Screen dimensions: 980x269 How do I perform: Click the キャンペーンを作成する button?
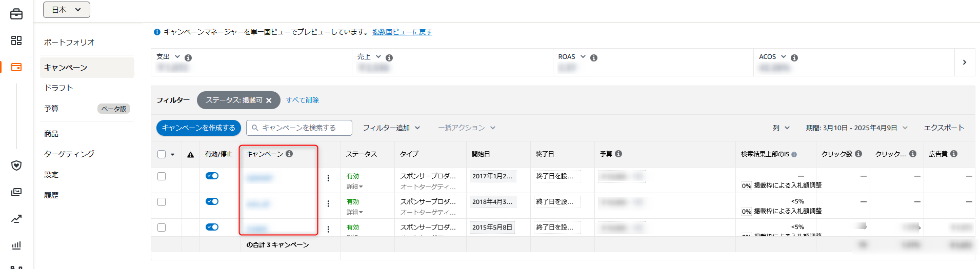click(198, 128)
